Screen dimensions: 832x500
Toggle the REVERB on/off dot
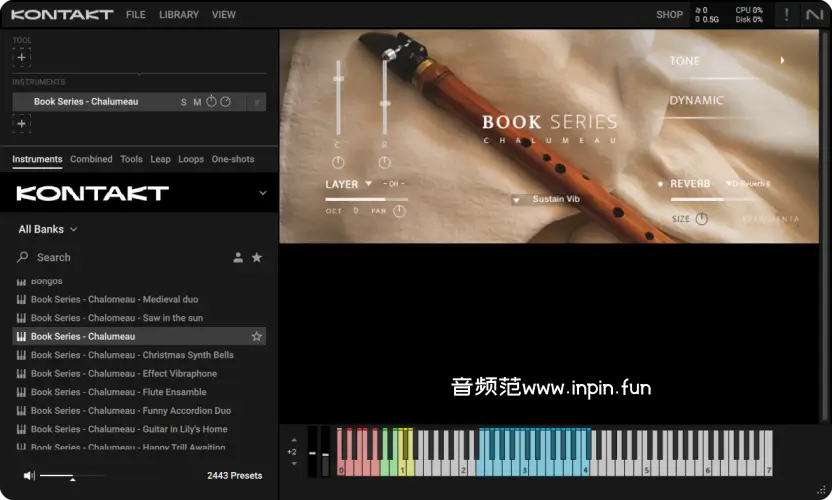coord(660,184)
